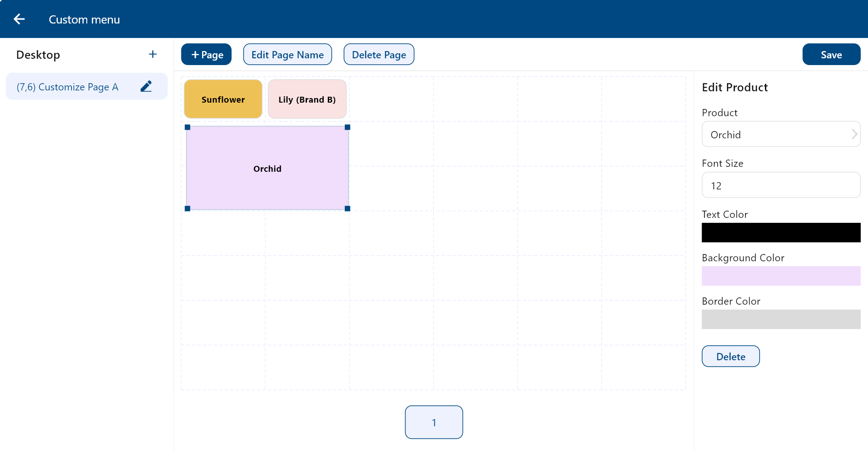Select the top-right resize handle of Orchid

coord(348,127)
